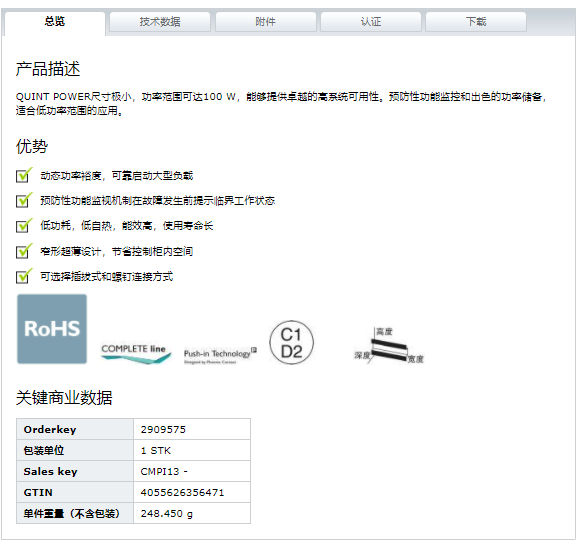The height and width of the screenshot is (544, 580).
Task: Click the Orderkey value 2909575
Action: 163,429
